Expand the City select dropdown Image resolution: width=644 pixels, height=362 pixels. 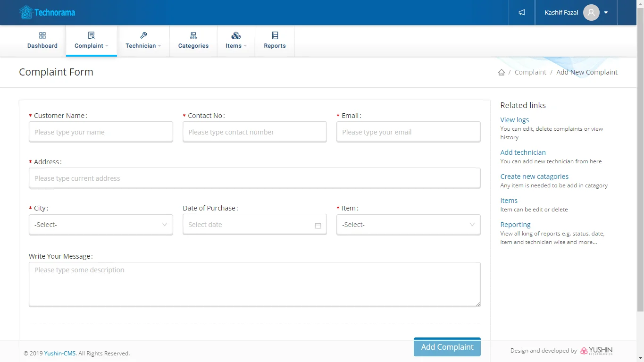[x=100, y=225]
